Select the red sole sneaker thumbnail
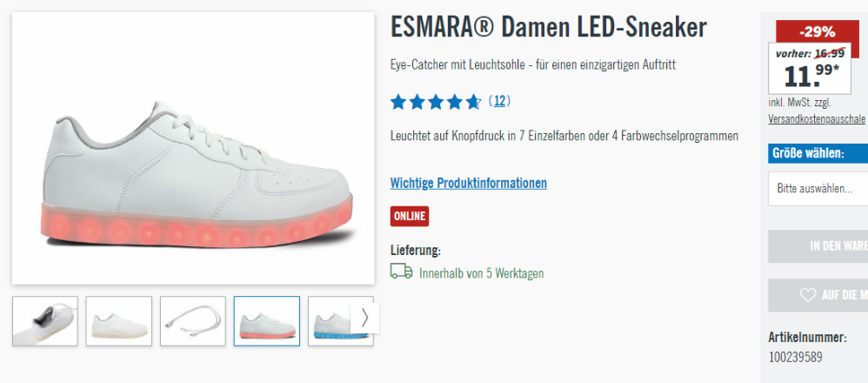Image resolution: width=868 pixels, height=383 pixels. pos(267,321)
